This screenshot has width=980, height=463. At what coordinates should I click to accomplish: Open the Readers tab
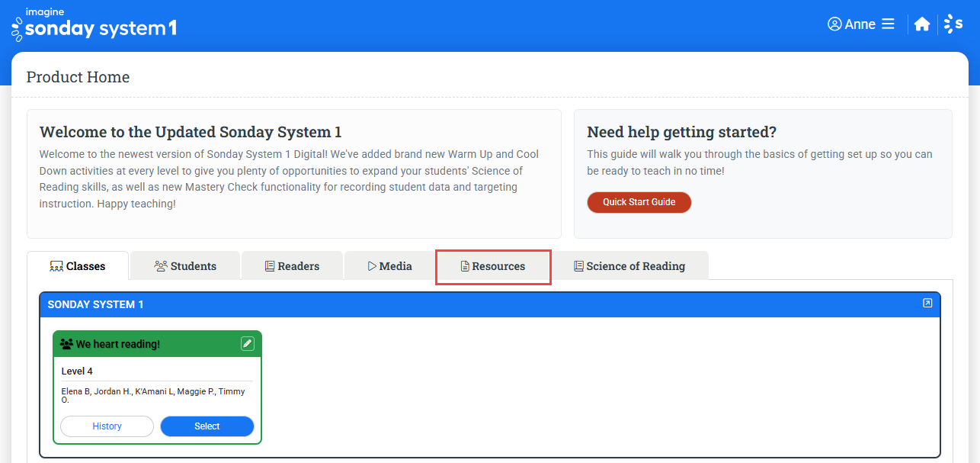click(292, 265)
